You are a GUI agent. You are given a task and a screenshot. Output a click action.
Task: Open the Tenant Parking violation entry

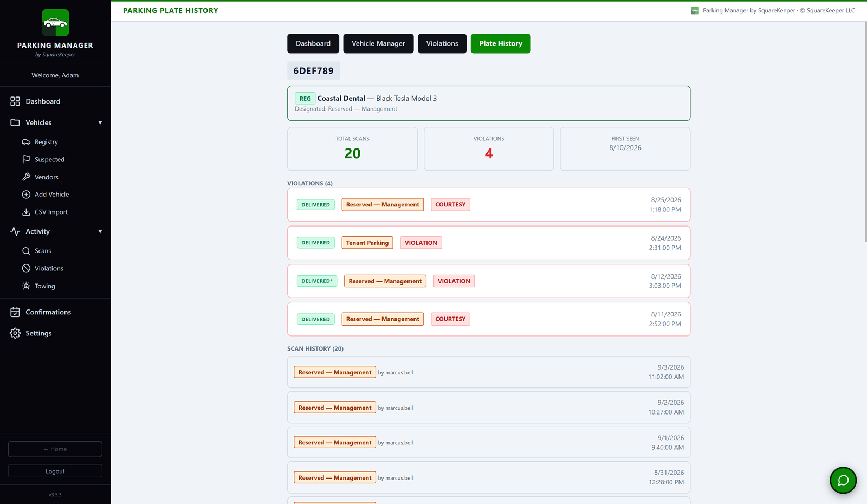pyautogui.click(x=489, y=243)
